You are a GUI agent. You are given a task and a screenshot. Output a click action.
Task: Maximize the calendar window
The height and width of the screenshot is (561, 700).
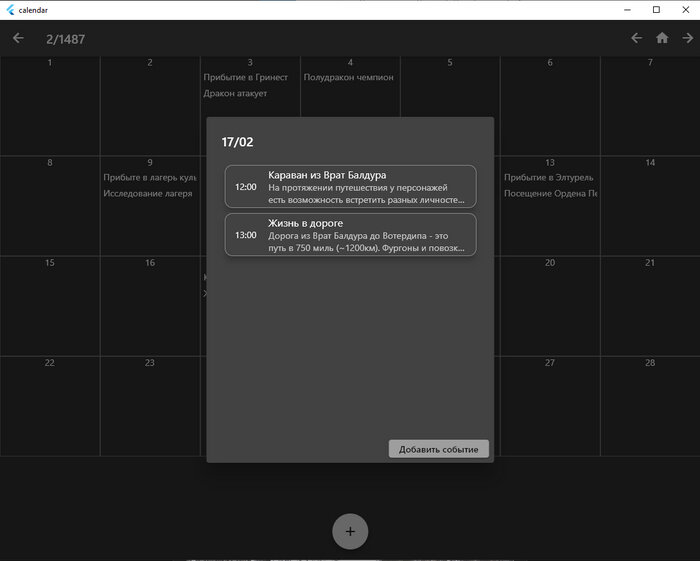pyautogui.click(x=656, y=10)
